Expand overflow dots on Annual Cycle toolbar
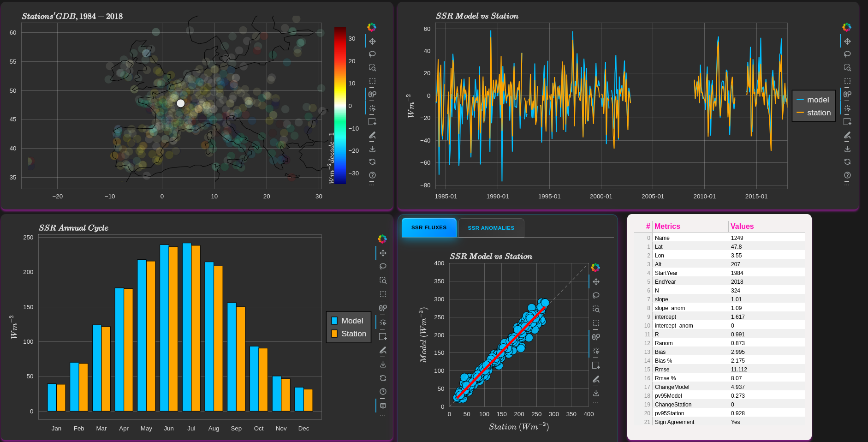The width and height of the screenshot is (868, 442). 383,416
